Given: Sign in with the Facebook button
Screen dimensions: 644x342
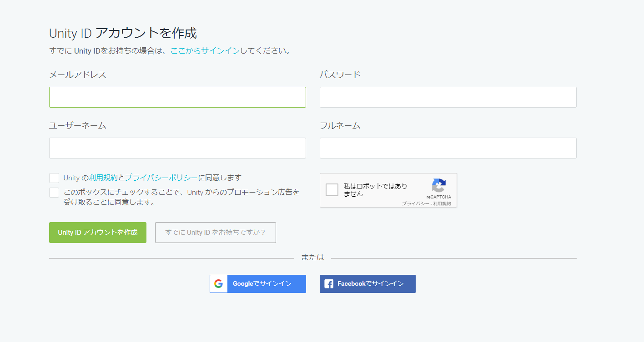Looking at the screenshot, I should pos(367,284).
